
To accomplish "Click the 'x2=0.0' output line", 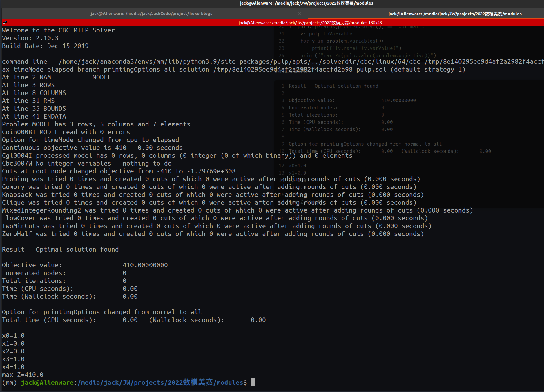I will (x=13, y=351).
